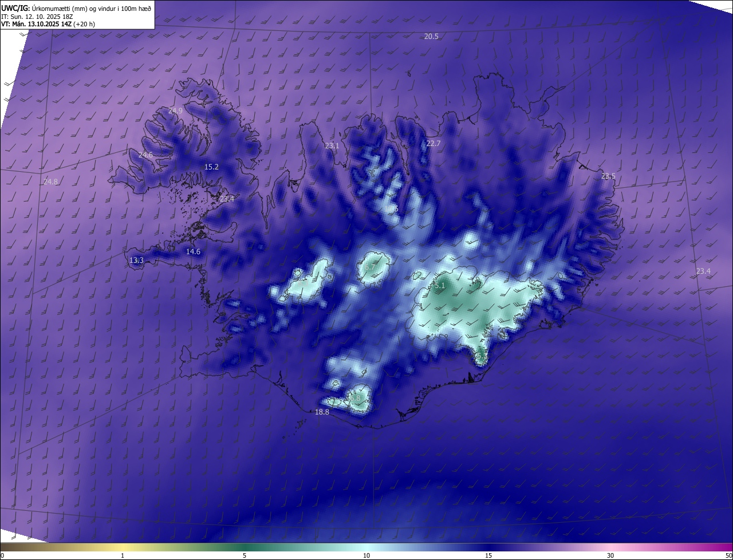Screen dimensions: 733x560
Task: Click the 24.8 value label over the ocean
Action: pos(50,182)
